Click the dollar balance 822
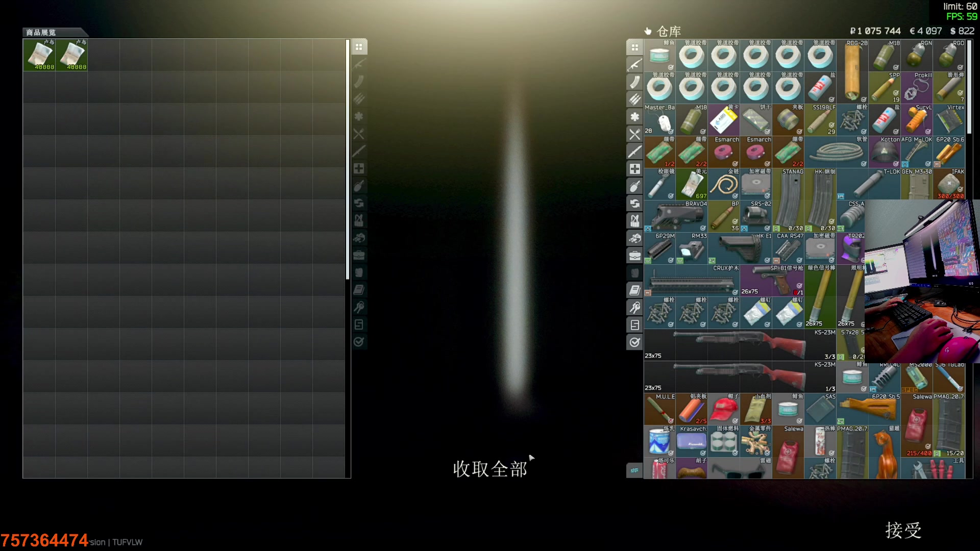 click(963, 31)
